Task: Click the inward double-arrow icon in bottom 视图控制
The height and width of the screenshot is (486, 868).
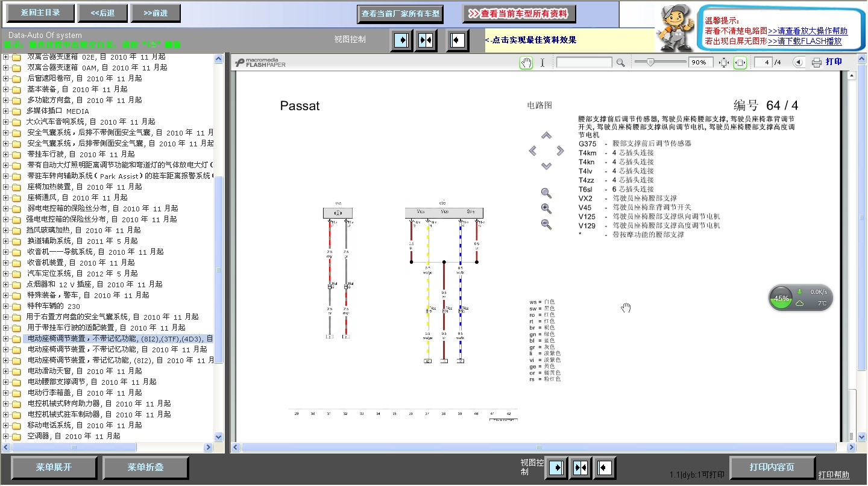Action: (x=580, y=468)
